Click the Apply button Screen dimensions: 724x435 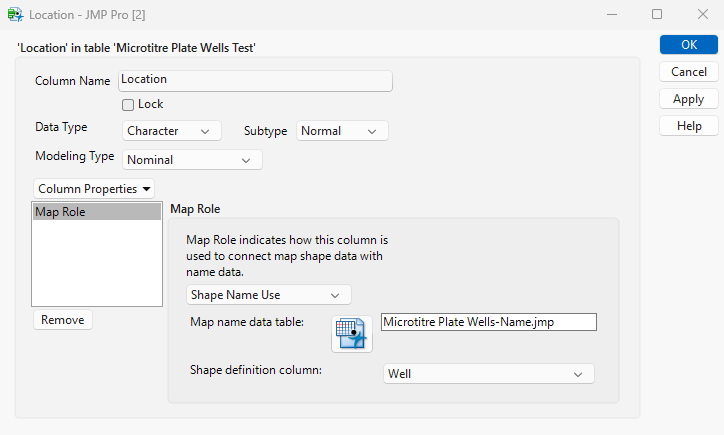(x=688, y=99)
